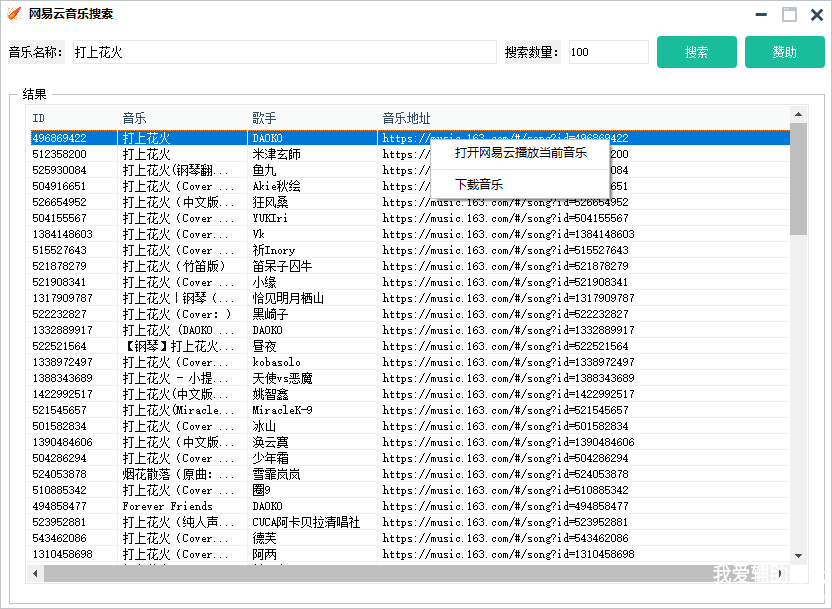
Task: Select 打开网易云播放当前音乐 context menu item
Action: tap(520, 153)
